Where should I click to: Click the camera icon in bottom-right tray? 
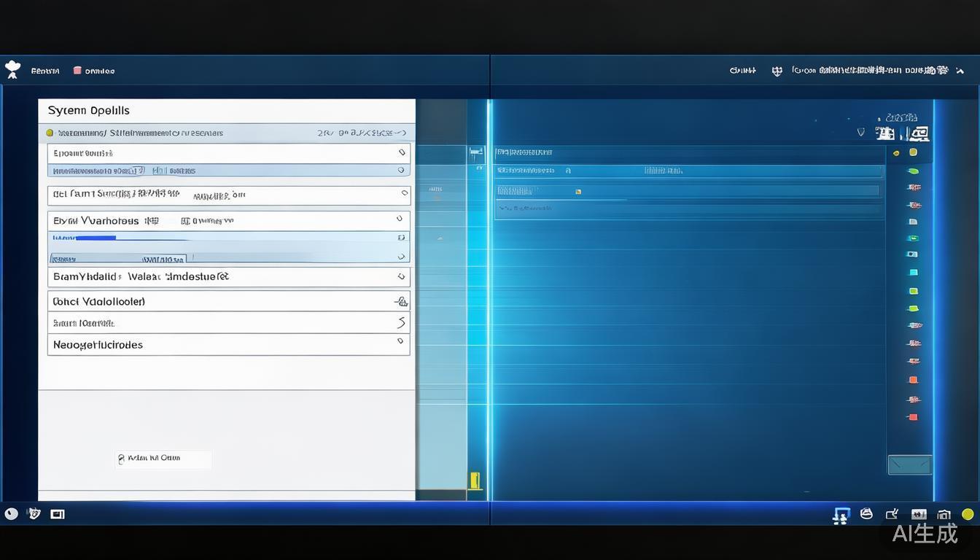coord(944,515)
